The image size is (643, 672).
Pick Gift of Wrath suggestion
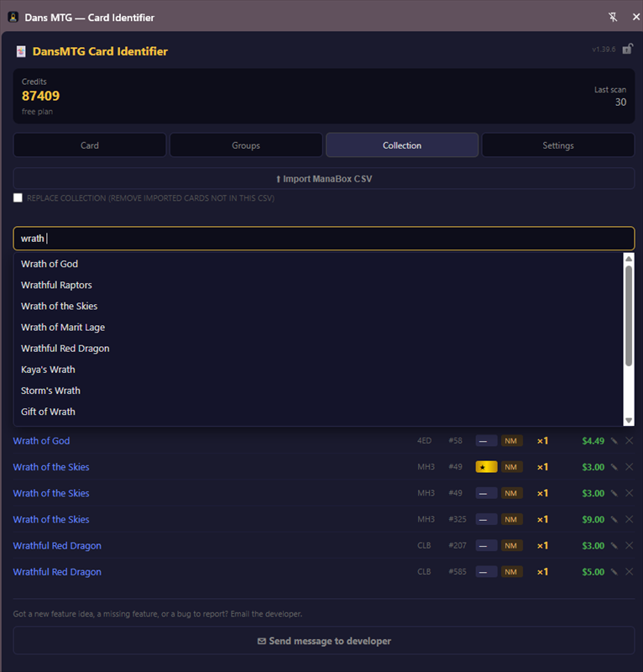[318, 412]
